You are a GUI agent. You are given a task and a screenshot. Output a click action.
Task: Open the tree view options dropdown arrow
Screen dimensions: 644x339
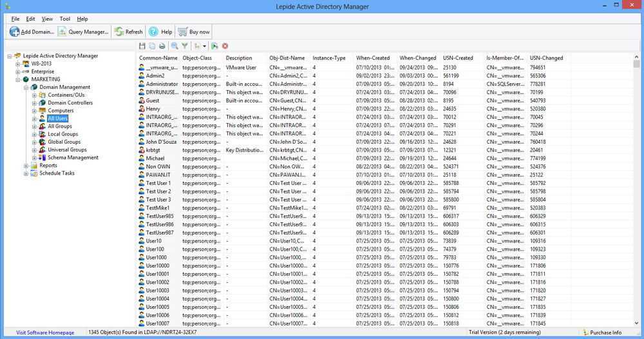tap(204, 46)
